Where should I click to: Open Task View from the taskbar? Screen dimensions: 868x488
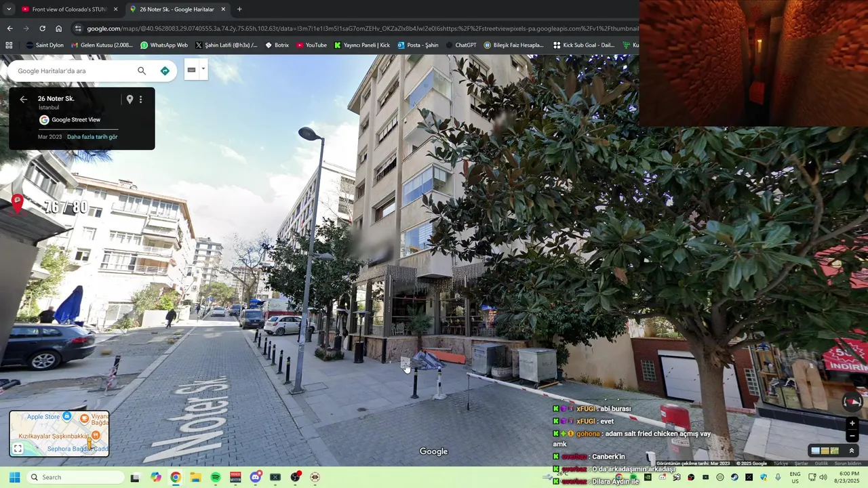[135, 477]
